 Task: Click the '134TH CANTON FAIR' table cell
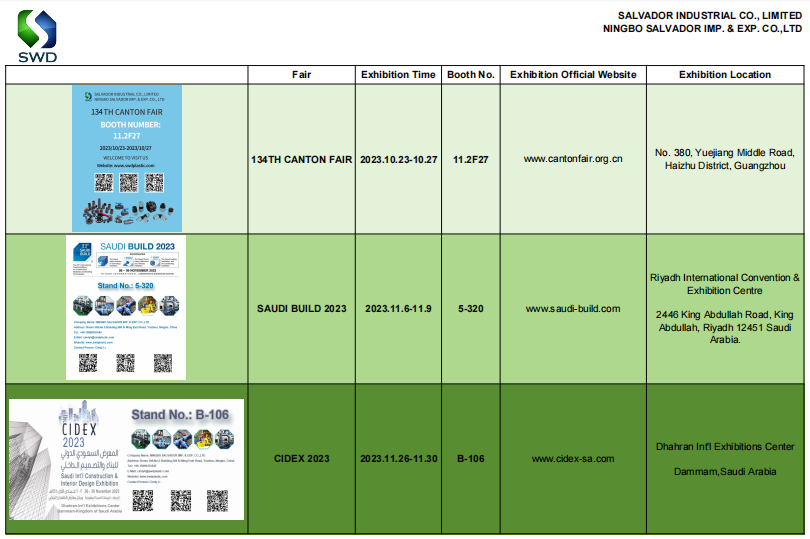point(302,159)
